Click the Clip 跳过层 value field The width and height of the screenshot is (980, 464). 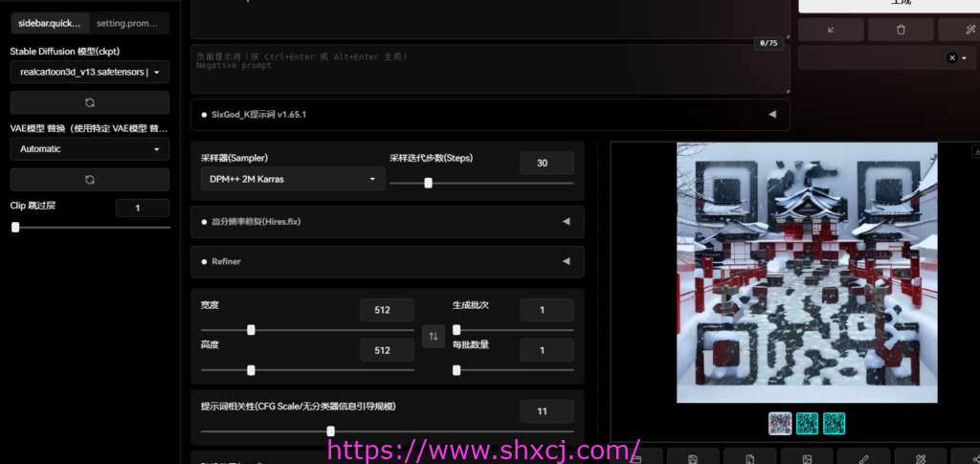click(143, 208)
